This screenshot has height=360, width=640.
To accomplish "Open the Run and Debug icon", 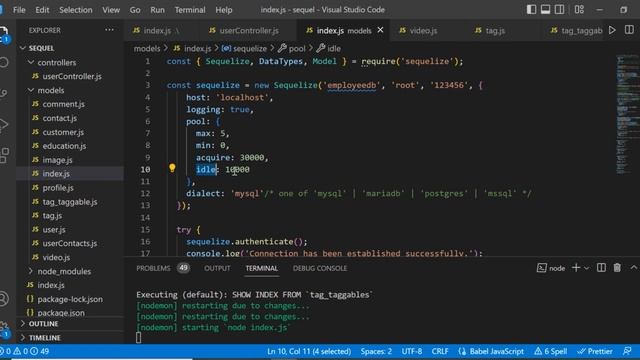I will pos(3,124).
